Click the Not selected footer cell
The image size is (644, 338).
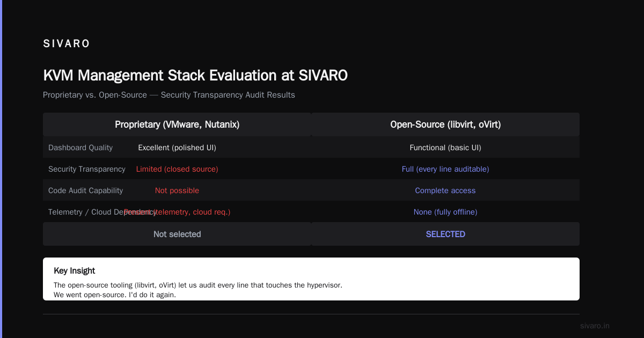tap(177, 234)
